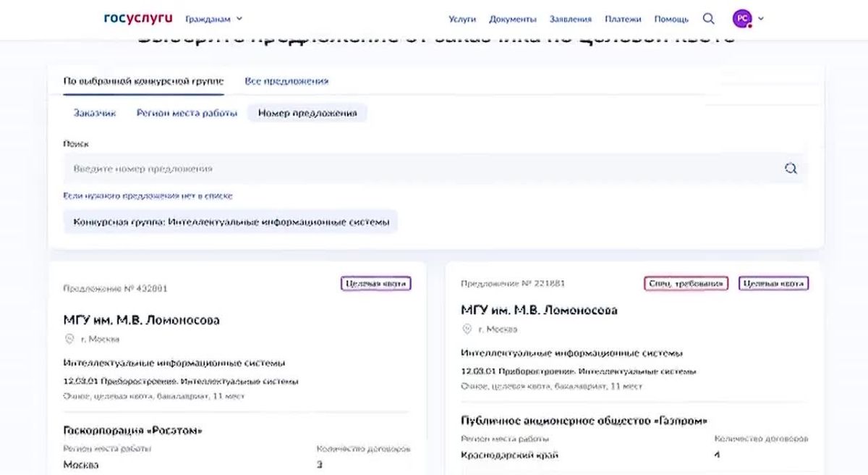Click the search icon in offer field
The height and width of the screenshot is (475, 868).
[791, 169]
